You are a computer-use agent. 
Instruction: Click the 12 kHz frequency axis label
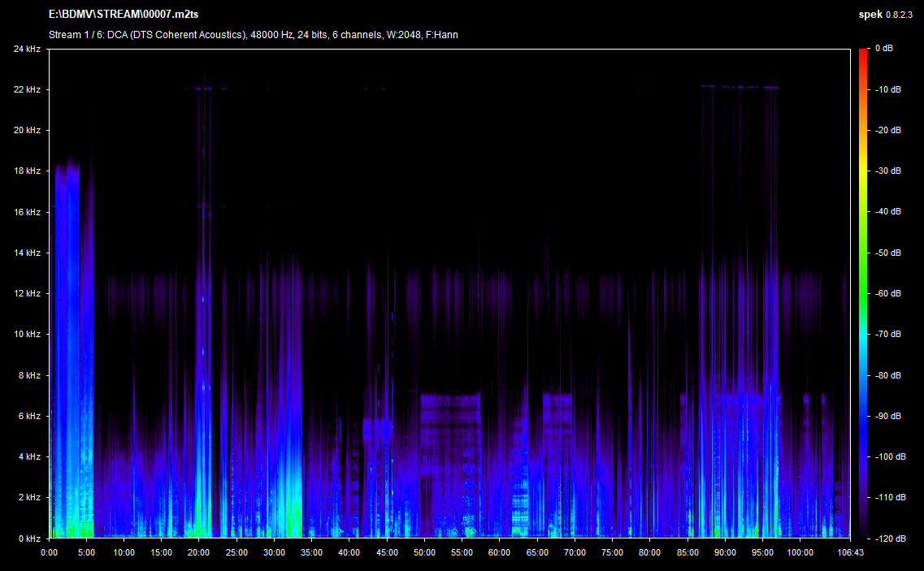27,293
